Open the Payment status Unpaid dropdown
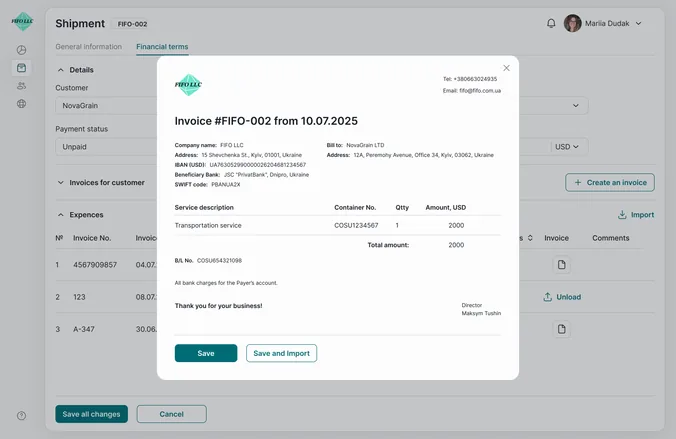This screenshot has width=676, height=439. point(106,147)
